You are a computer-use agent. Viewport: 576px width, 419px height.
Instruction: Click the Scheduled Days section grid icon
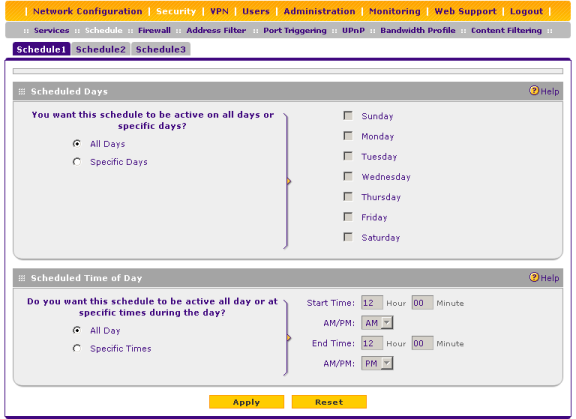(x=22, y=91)
